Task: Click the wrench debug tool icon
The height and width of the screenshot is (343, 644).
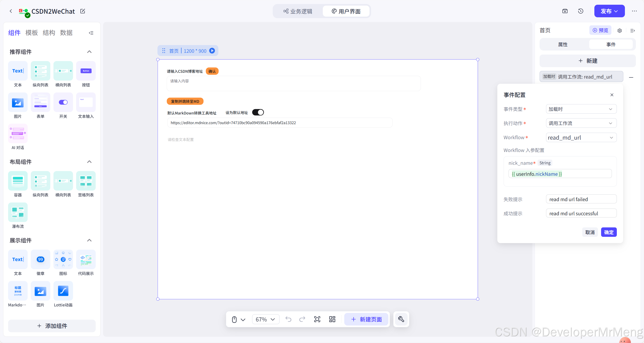Action: click(x=401, y=319)
